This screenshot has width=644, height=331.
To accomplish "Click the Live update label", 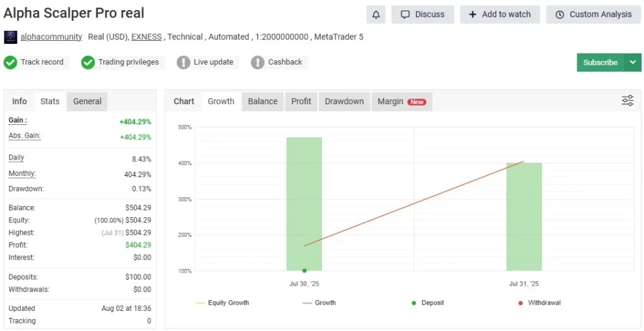I will (x=213, y=62).
